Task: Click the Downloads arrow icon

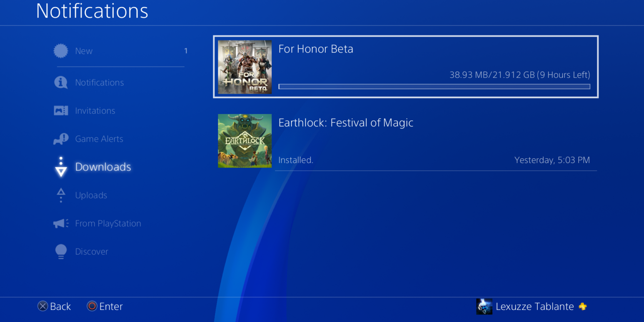Action: pyautogui.click(x=61, y=167)
